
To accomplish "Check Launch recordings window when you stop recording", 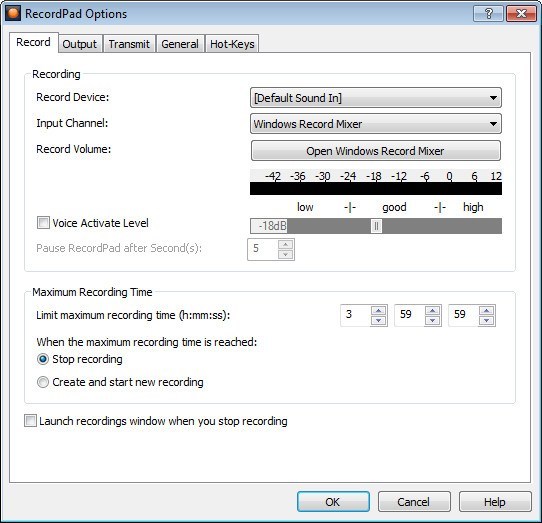I will (30, 421).
